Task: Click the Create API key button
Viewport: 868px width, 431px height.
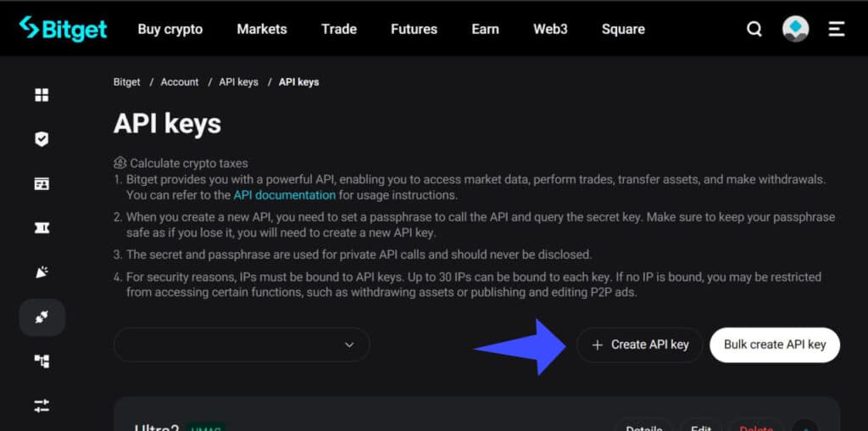Action: point(639,344)
